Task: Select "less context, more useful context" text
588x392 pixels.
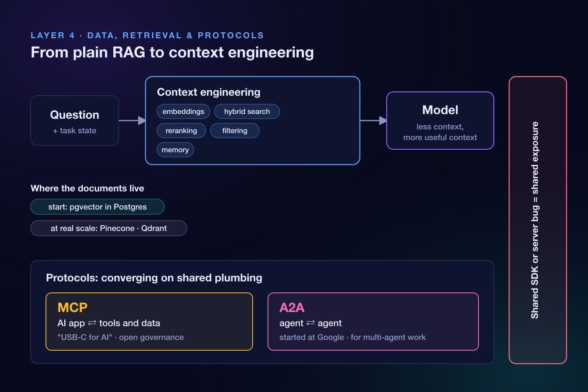Action: pyautogui.click(x=440, y=132)
